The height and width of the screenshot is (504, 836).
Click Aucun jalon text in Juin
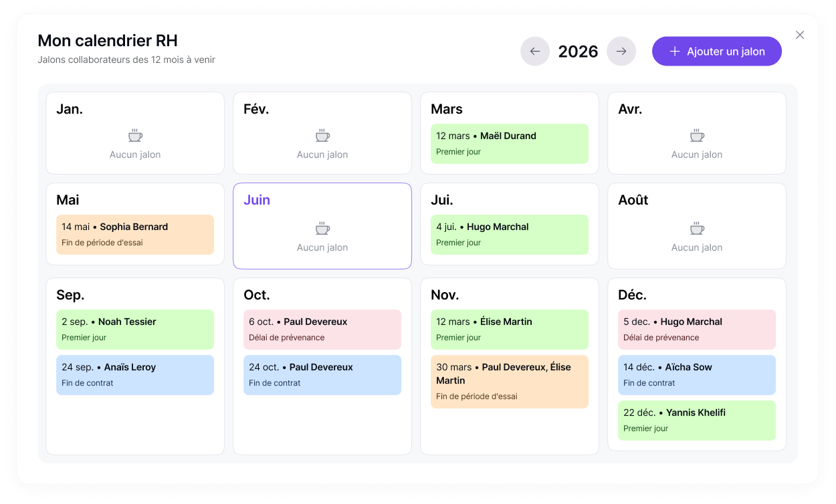pyautogui.click(x=322, y=247)
